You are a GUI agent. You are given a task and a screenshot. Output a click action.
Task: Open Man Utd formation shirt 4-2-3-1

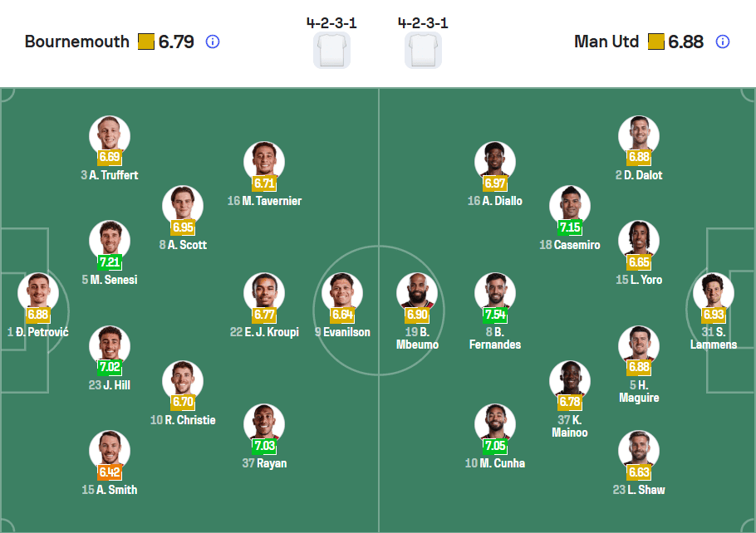click(423, 48)
